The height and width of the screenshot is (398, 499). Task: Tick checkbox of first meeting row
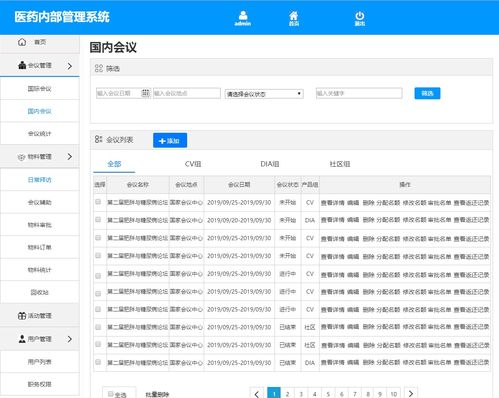pos(98,201)
